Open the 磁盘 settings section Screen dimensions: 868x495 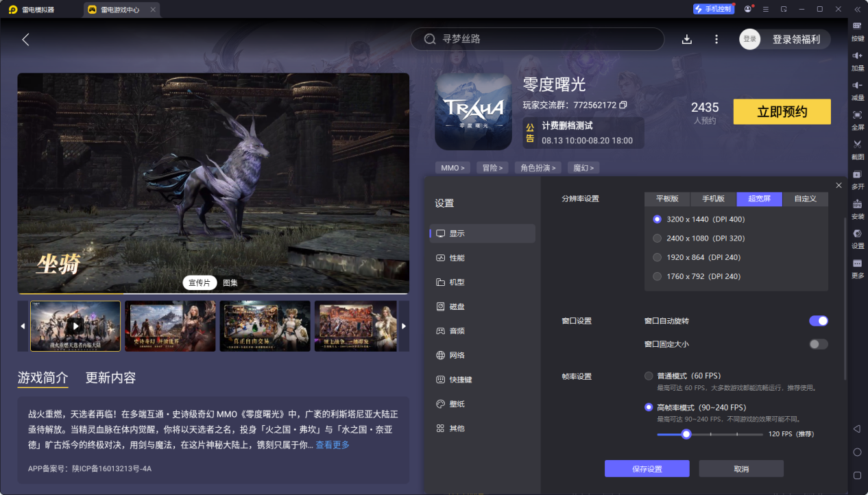pos(482,306)
